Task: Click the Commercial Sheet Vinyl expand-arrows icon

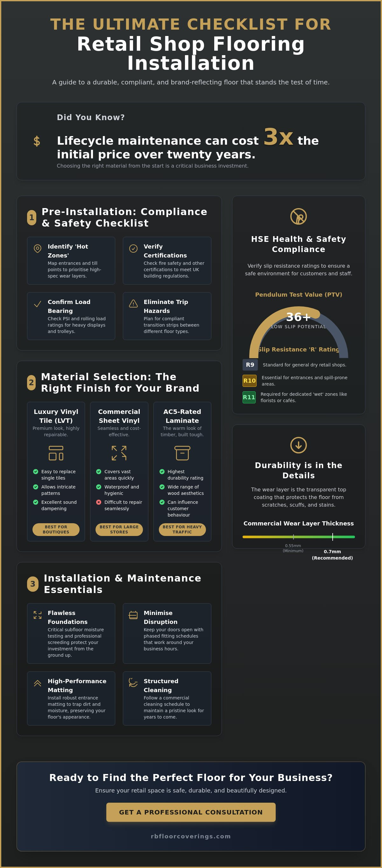Action: click(x=119, y=453)
